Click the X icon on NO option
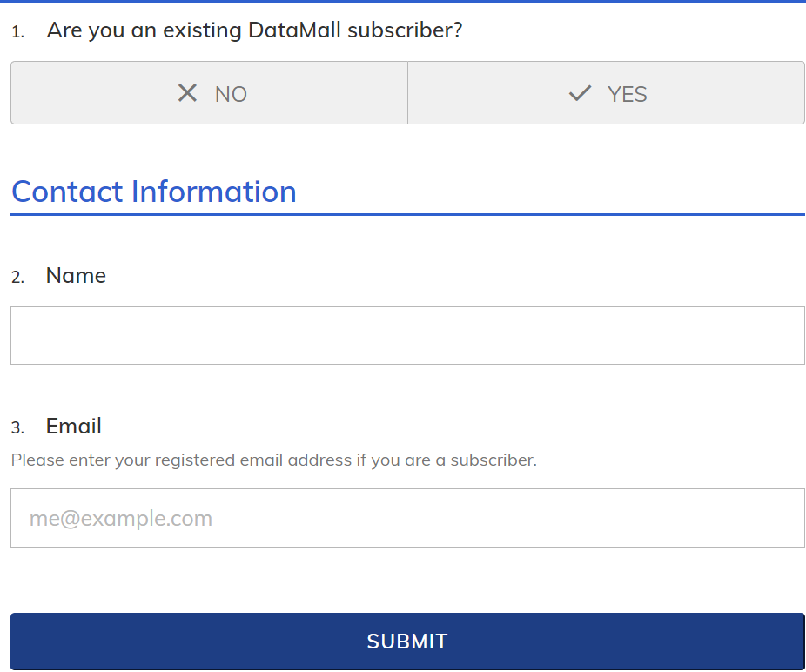Image resolution: width=806 pixels, height=672 pixels. pos(187,93)
